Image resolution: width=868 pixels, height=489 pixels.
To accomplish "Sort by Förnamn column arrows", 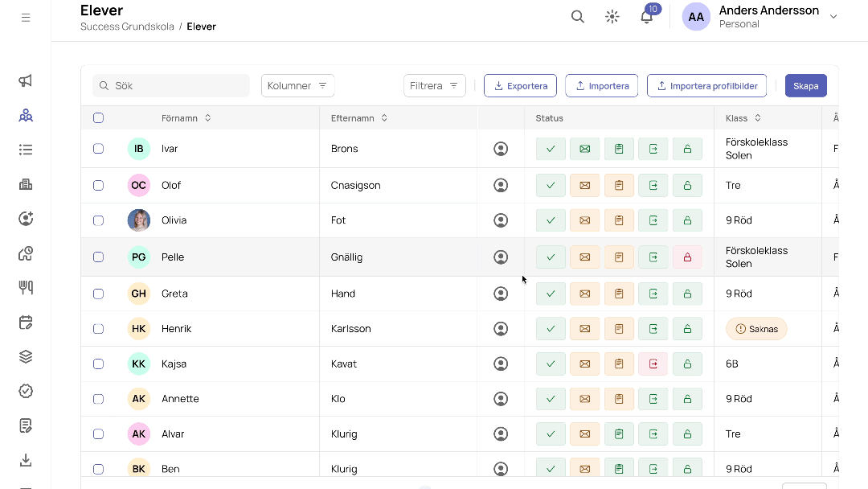I will pos(207,118).
